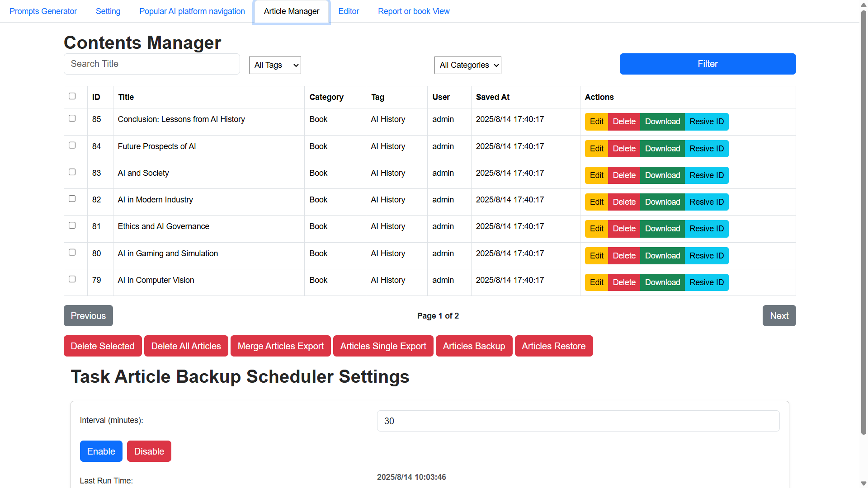Check the box for article ID 85
Image resolution: width=868 pixels, height=488 pixels.
[72, 118]
